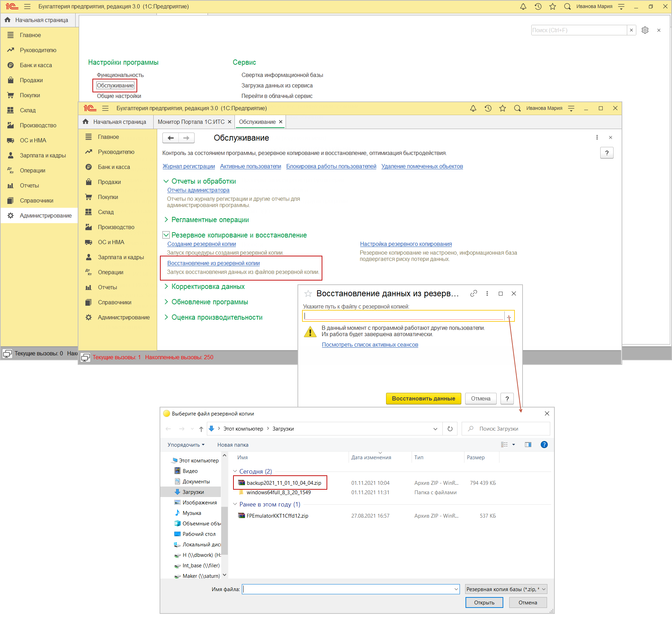This screenshot has width=672, height=617.
Task: Open Восстановление из резервной копии link
Action: 213,263
